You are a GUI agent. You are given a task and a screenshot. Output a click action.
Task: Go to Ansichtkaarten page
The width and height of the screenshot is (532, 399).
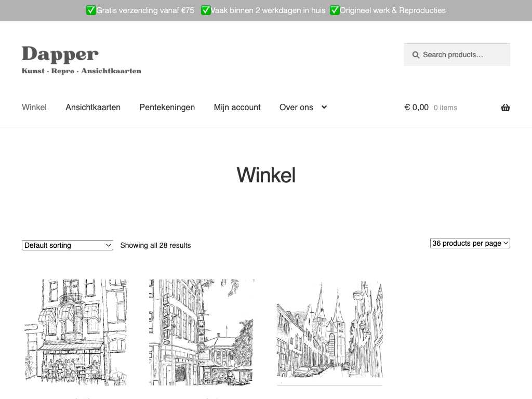click(93, 107)
